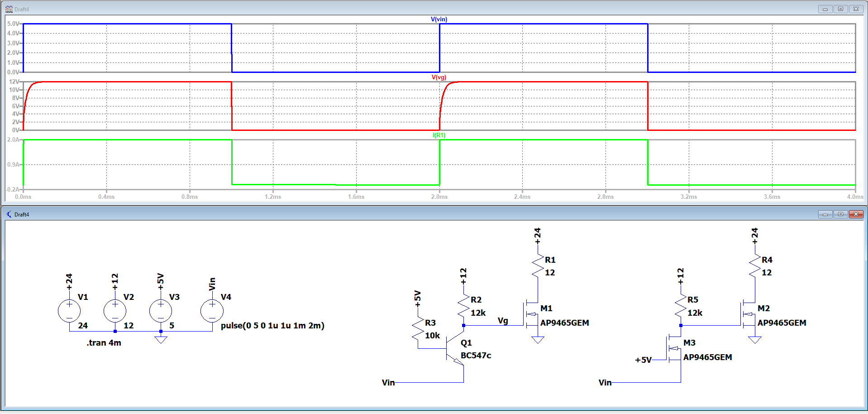868x414 pixels.
Task: Click the I(R1) trace label
Action: click(439, 135)
